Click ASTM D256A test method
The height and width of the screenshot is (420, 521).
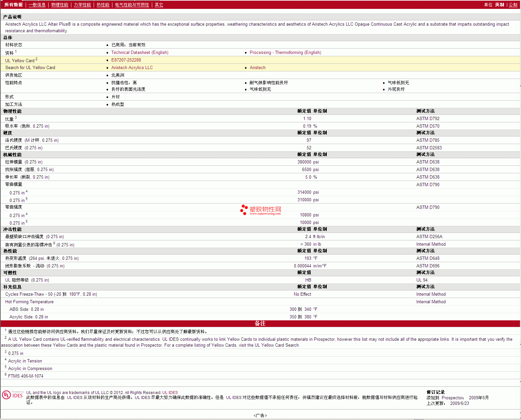pyautogui.click(x=429, y=236)
